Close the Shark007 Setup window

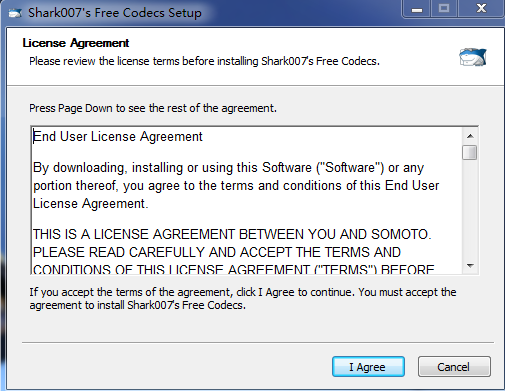(x=481, y=9)
